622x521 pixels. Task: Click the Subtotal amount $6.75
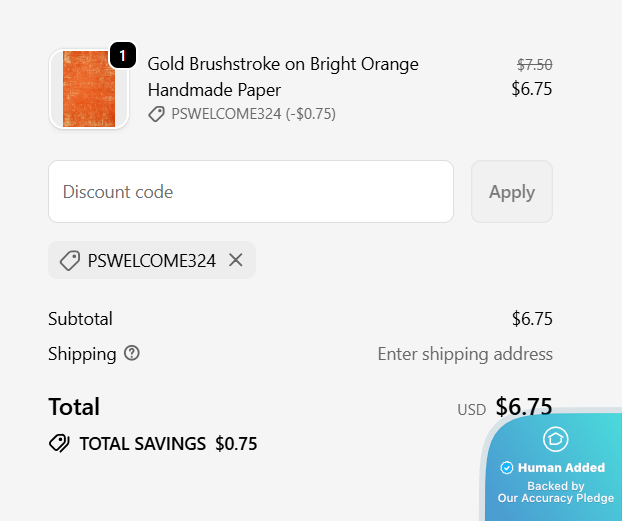(531, 319)
